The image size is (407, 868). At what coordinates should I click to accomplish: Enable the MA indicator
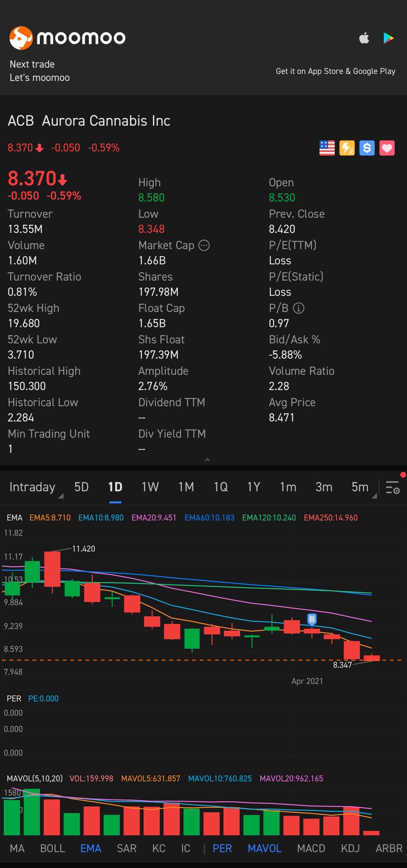point(17,848)
